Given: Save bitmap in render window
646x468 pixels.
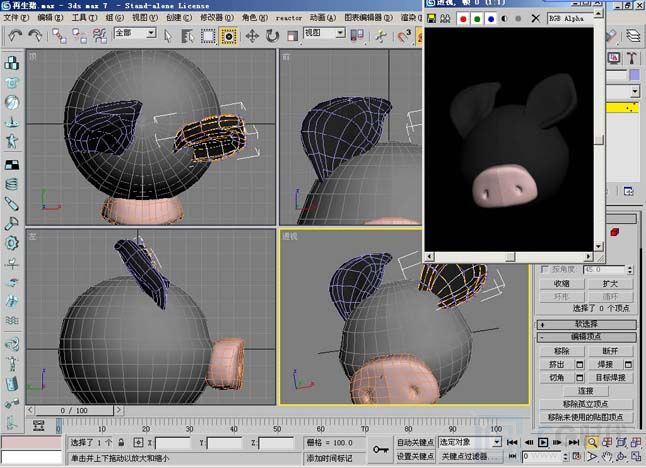Looking at the screenshot, I should (x=431, y=19).
